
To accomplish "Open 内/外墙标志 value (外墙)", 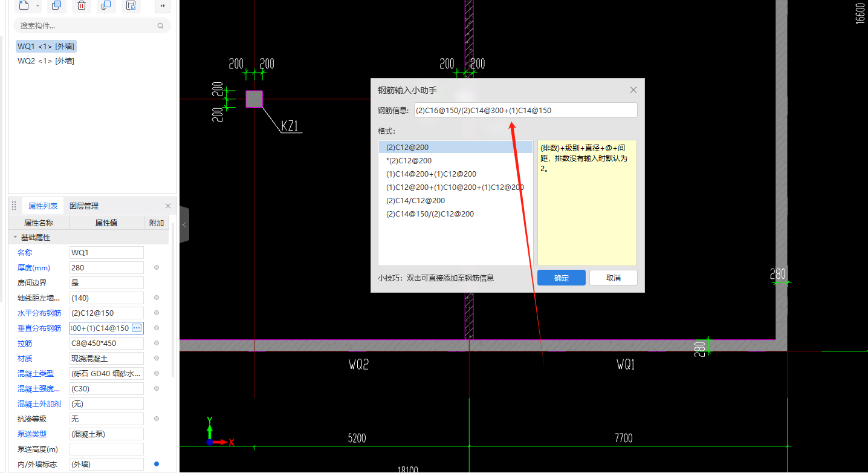I will (106, 465).
